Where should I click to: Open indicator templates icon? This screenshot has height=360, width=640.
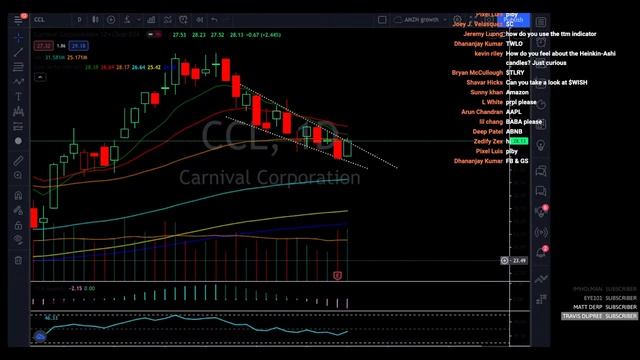(x=167, y=20)
